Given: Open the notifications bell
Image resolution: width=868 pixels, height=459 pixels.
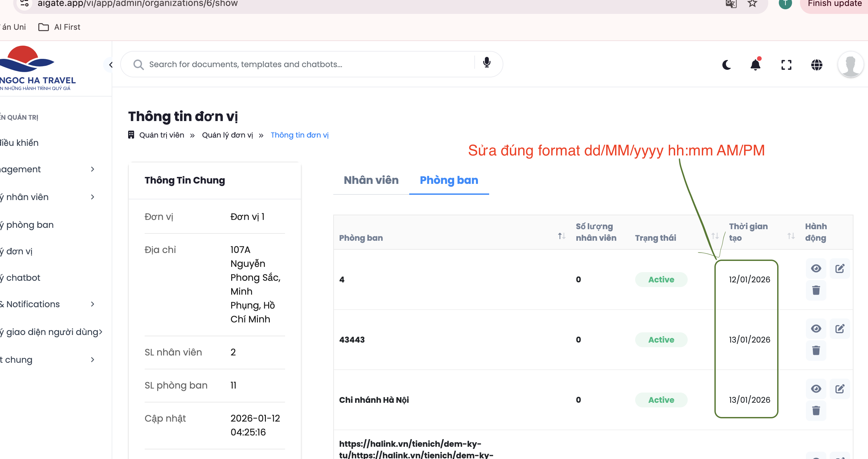Looking at the screenshot, I should pyautogui.click(x=755, y=64).
